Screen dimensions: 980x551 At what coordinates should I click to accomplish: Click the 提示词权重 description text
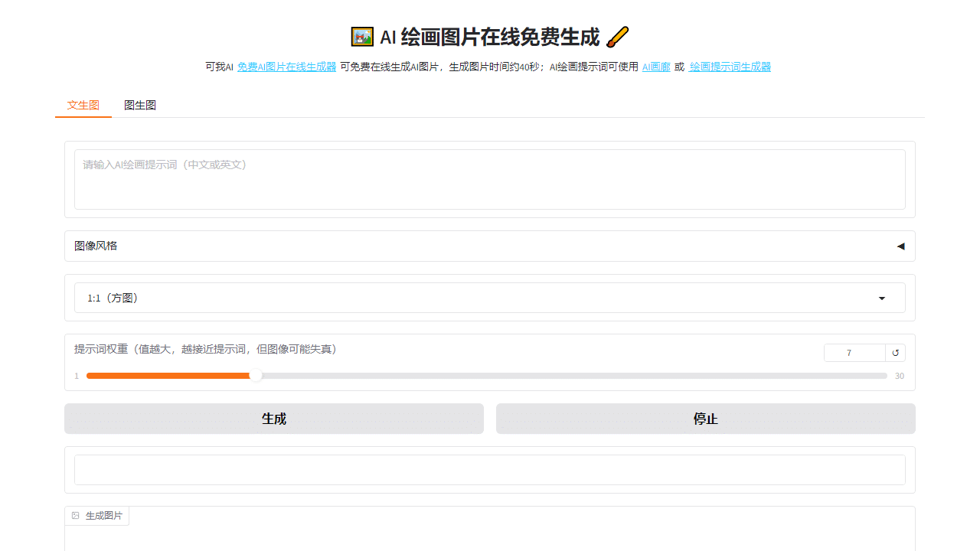[x=205, y=349]
